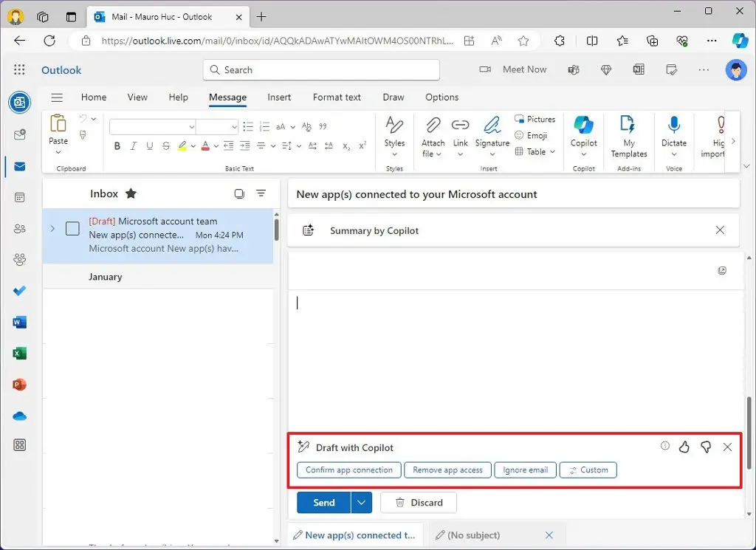
Task: Open the Insert ribbon tab
Action: click(x=279, y=97)
